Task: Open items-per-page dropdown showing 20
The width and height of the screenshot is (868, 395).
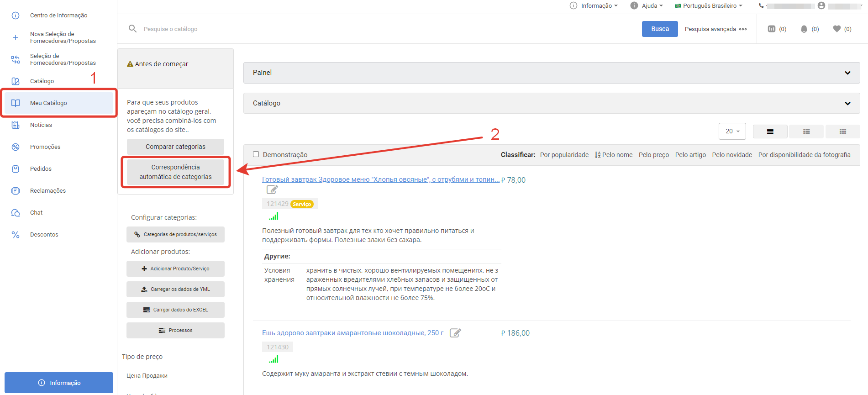Action: [732, 132]
